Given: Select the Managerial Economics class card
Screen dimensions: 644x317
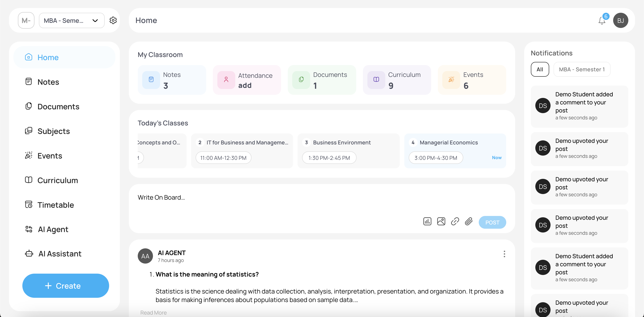Looking at the screenshot, I should (455, 151).
